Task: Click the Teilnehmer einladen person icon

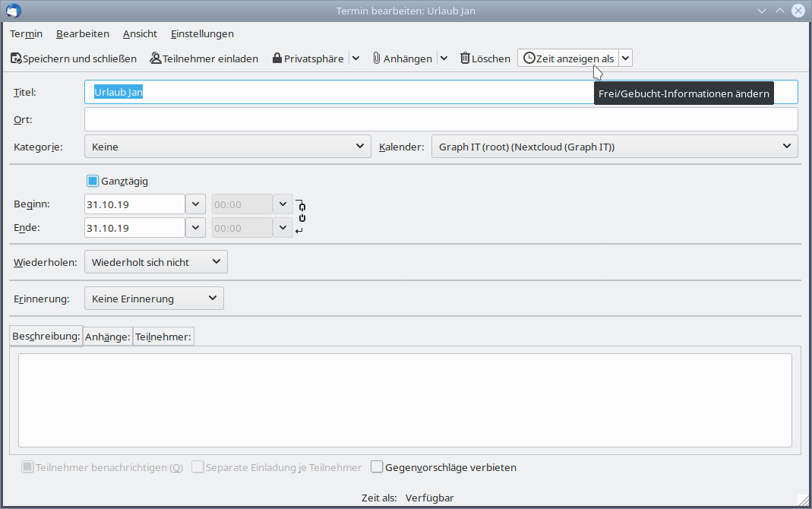Action: (x=156, y=58)
